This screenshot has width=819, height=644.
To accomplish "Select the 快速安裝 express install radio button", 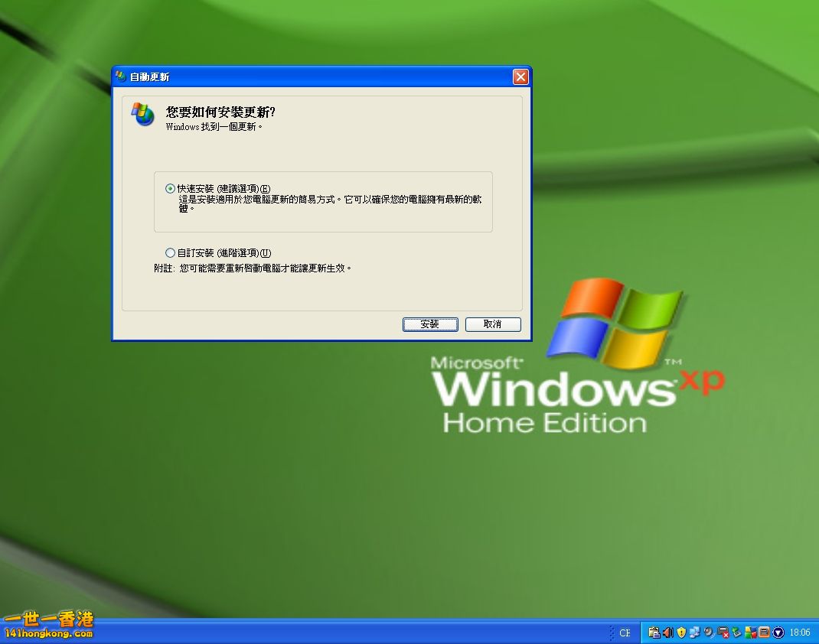I will pos(170,188).
